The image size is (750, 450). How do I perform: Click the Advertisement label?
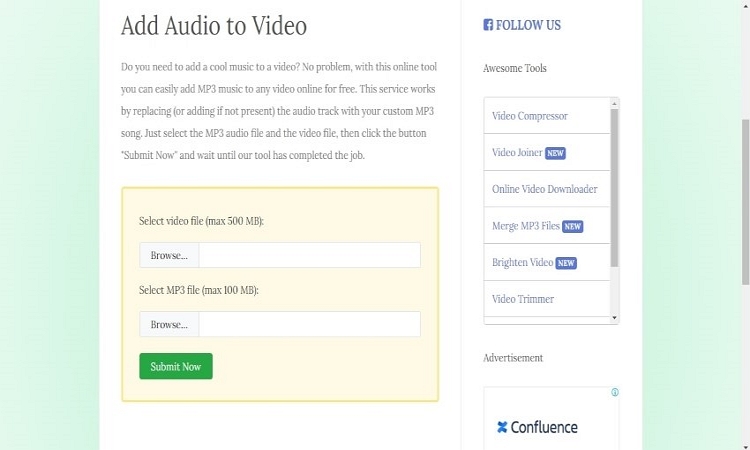click(513, 358)
